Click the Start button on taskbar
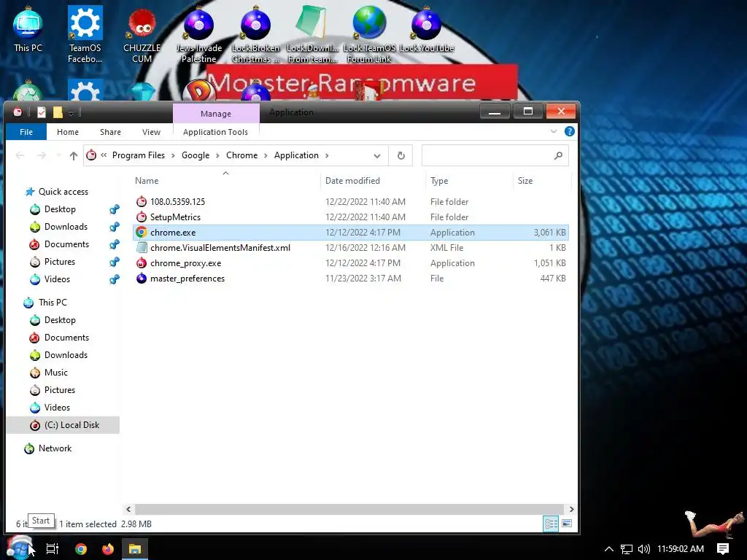Viewport: 747px width, 560px height. [x=19, y=548]
